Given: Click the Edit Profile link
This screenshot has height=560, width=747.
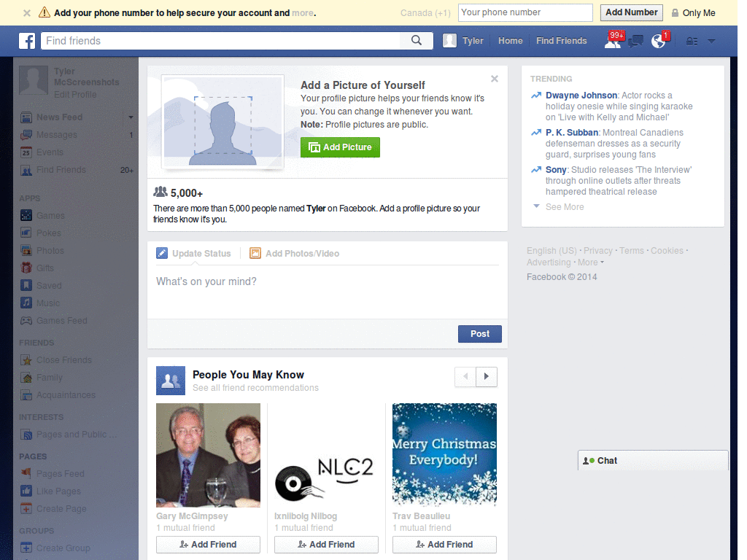Looking at the screenshot, I should pos(75,94).
